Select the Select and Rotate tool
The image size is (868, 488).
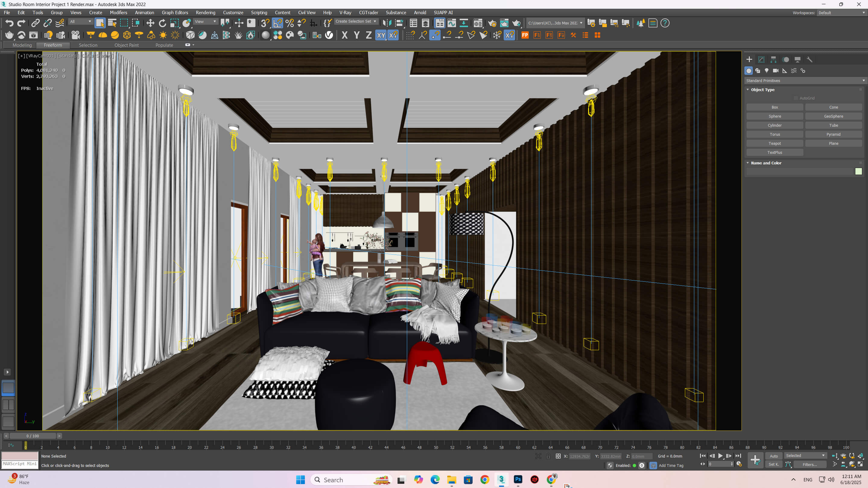click(163, 23)
